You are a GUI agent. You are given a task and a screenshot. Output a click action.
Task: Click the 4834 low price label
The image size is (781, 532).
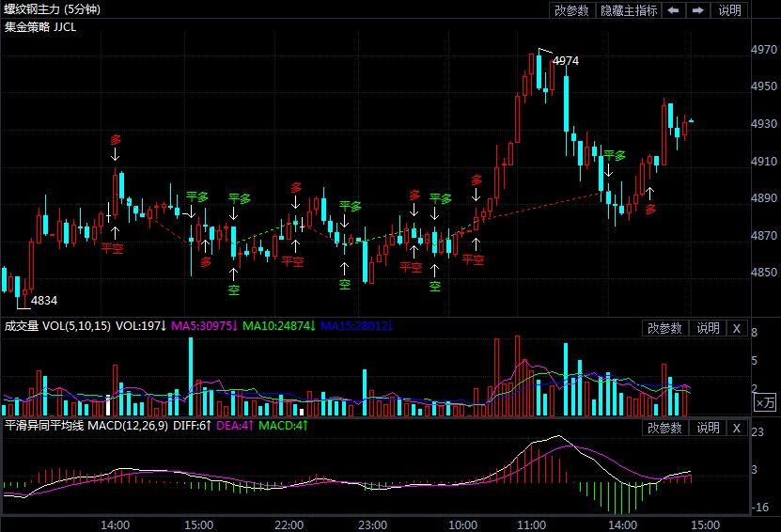pos(44,301)
